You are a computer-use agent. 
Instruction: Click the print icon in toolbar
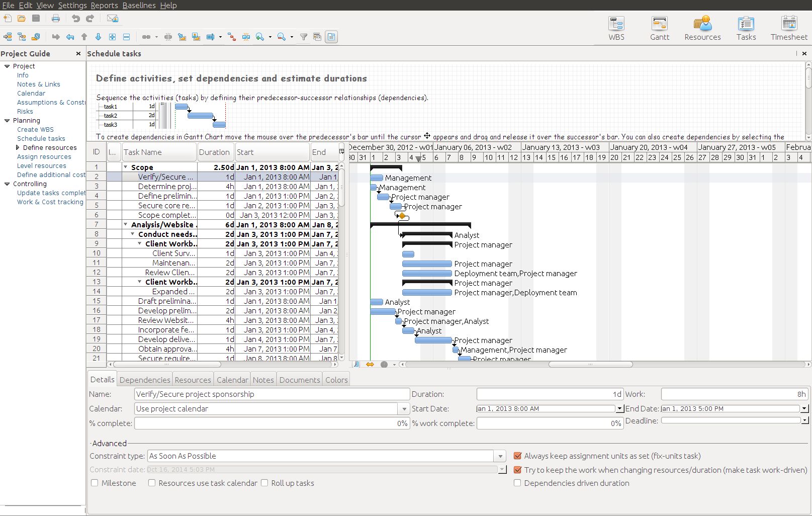tap(56, 19)
